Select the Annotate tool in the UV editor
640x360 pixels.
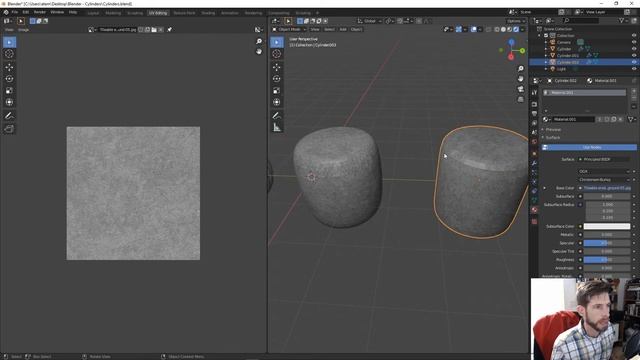click(x=9, y=116)
